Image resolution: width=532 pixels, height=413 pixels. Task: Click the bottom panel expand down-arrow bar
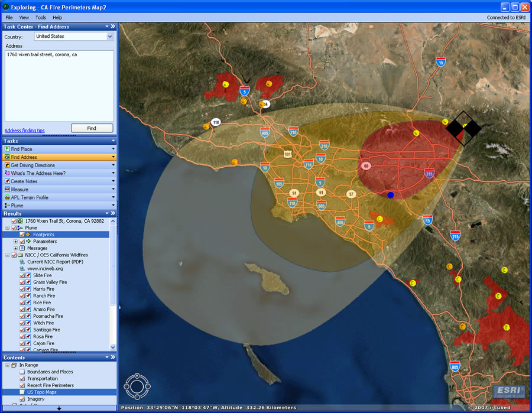coord(59,408)
